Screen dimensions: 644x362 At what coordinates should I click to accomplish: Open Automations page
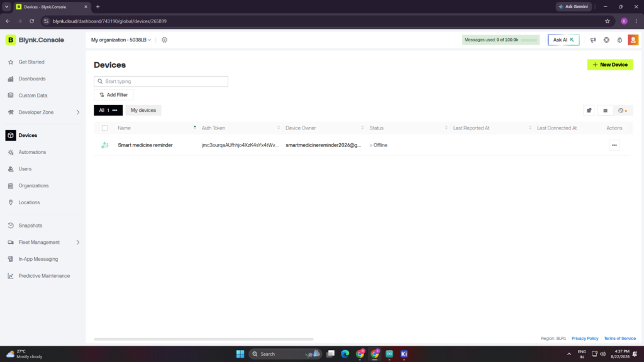tap(32, 152)
